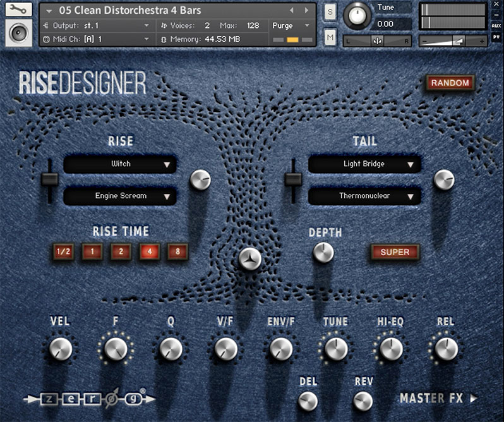This screenshot has width=504, height=422.
Task: Go to previous instrument preset arrow
Action: [x=292, y=11]
